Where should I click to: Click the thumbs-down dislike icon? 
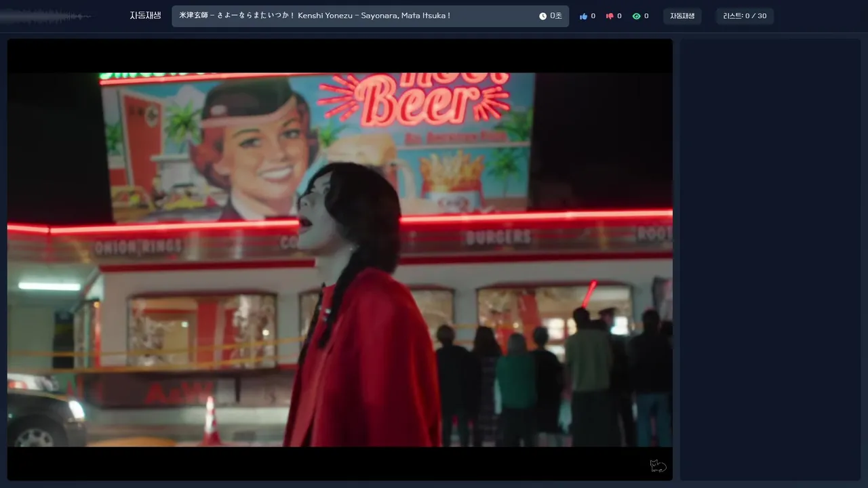coord(610,16)
